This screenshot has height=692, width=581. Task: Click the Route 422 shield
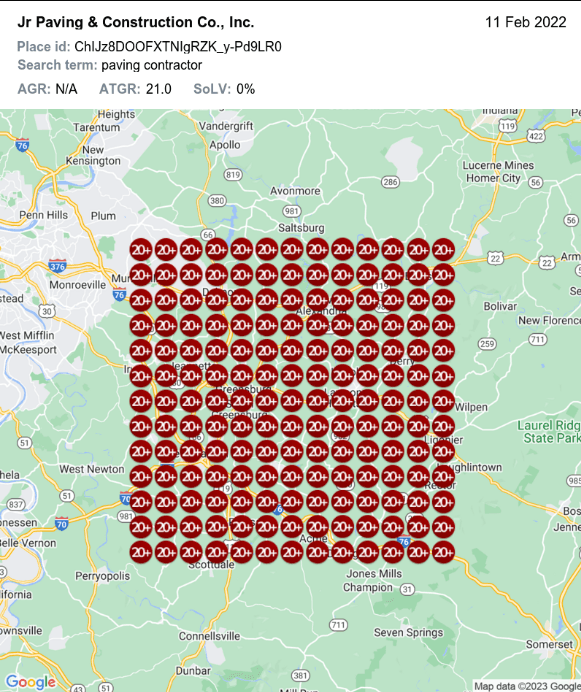click(536, 136)
